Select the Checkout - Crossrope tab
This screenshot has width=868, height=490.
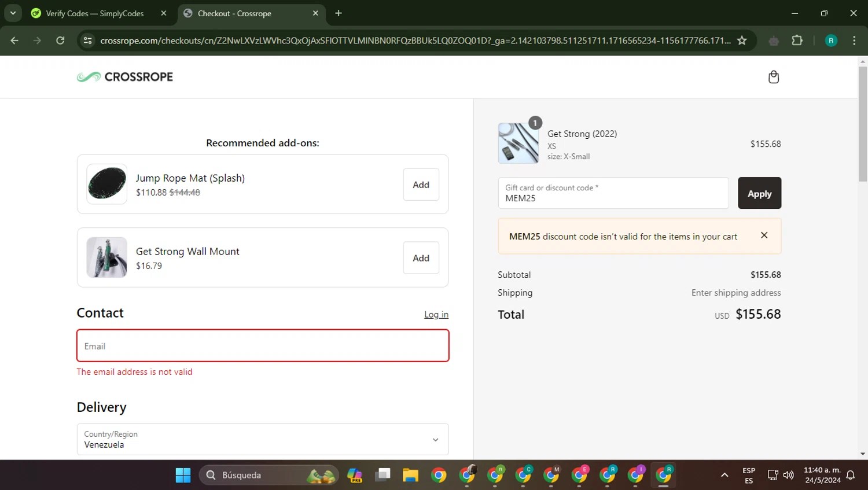[x=251, y=13]
